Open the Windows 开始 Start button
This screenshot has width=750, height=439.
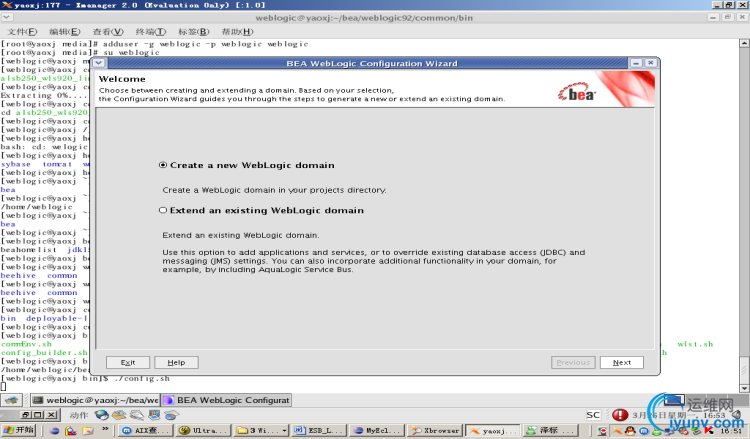click(18, 430)
